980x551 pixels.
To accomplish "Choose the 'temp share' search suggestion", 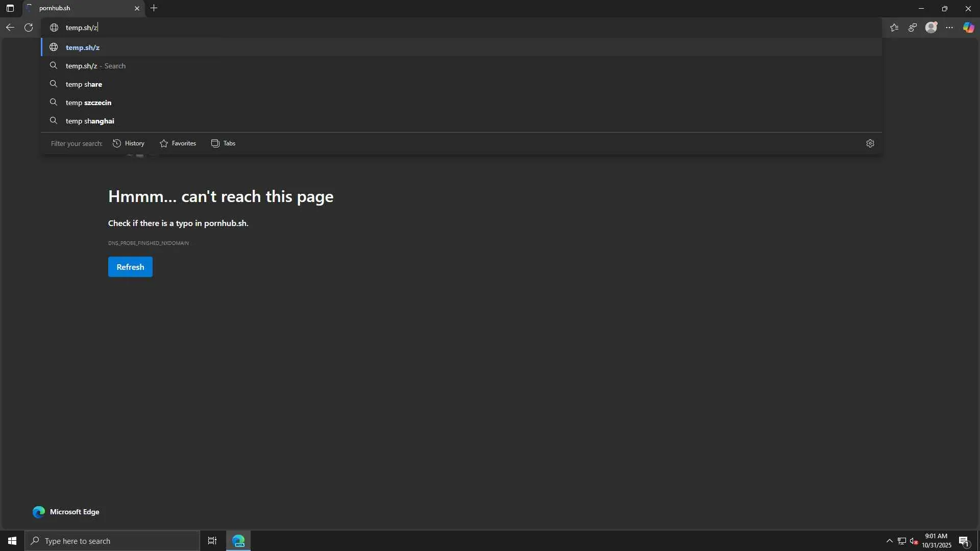I will coord(84,84).
